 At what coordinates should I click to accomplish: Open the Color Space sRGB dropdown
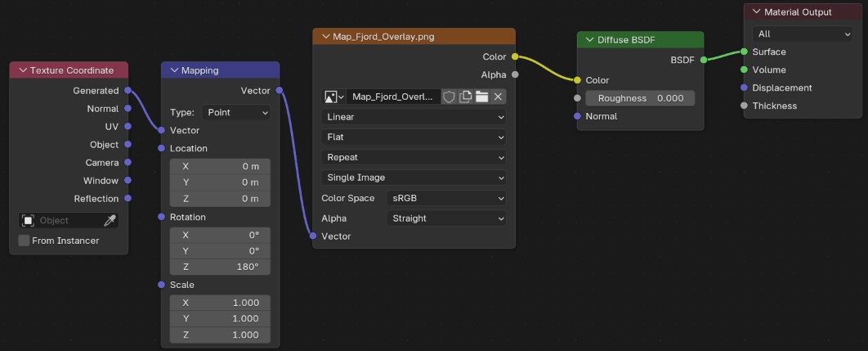tap(446, 198)
